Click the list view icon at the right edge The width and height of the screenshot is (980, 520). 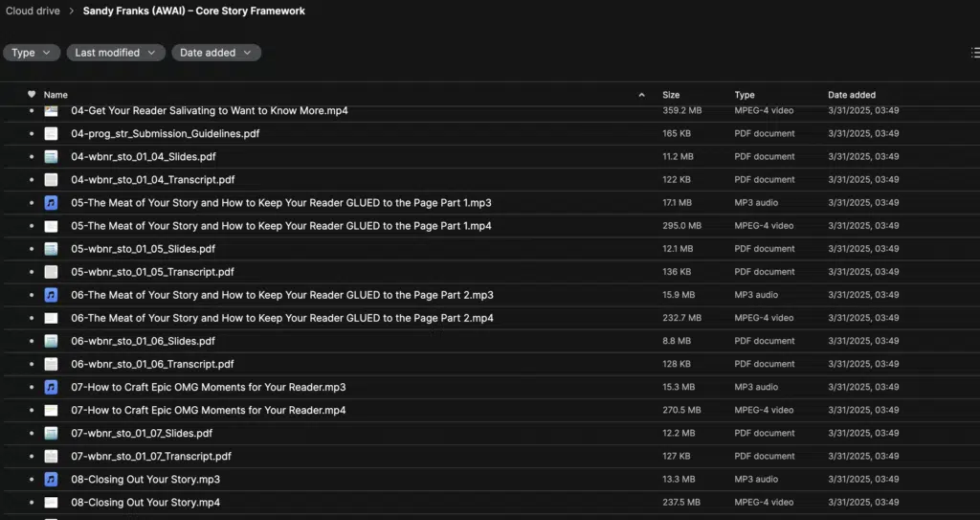point(975,53)
